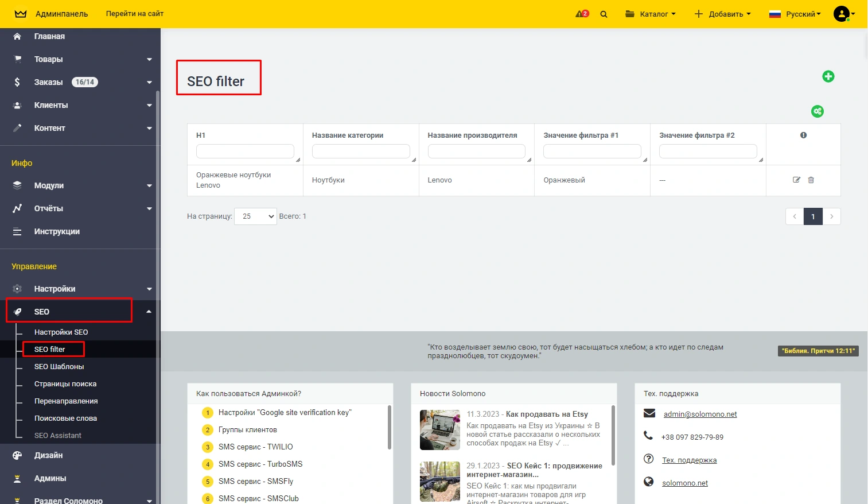The image size is (868, 504).
Task: Click the green add new filter icon
Action: pyautogui.click(x=828, y=76)
